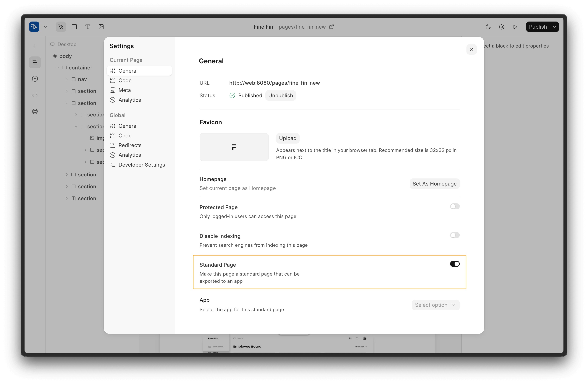This screenshot has height=384, width=588.
Task: Open Meta under Current Page settings
Action: [125, 90]
